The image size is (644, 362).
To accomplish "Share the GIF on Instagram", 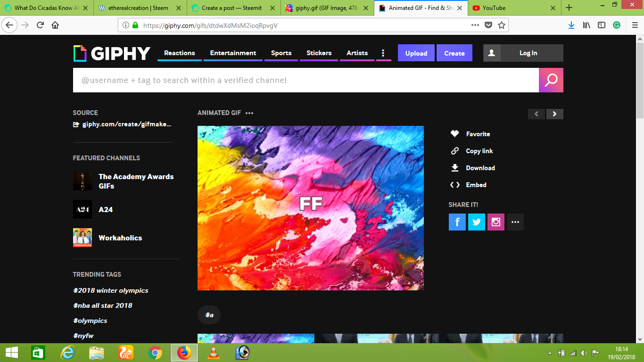I will click(495, 222).
